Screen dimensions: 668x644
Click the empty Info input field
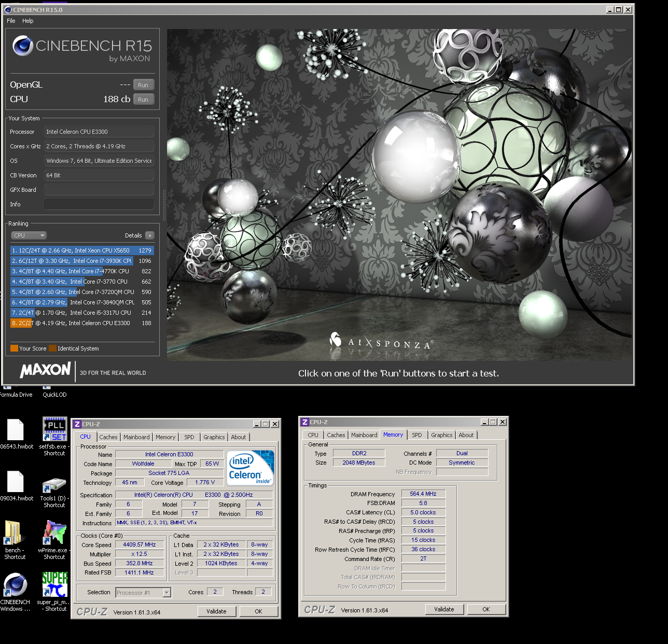click(99, 204)
